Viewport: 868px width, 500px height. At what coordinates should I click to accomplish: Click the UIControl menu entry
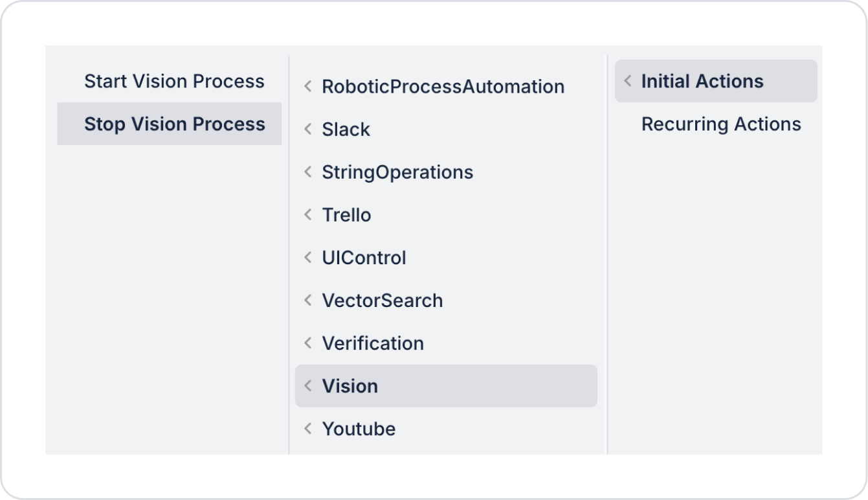point(364,258)
